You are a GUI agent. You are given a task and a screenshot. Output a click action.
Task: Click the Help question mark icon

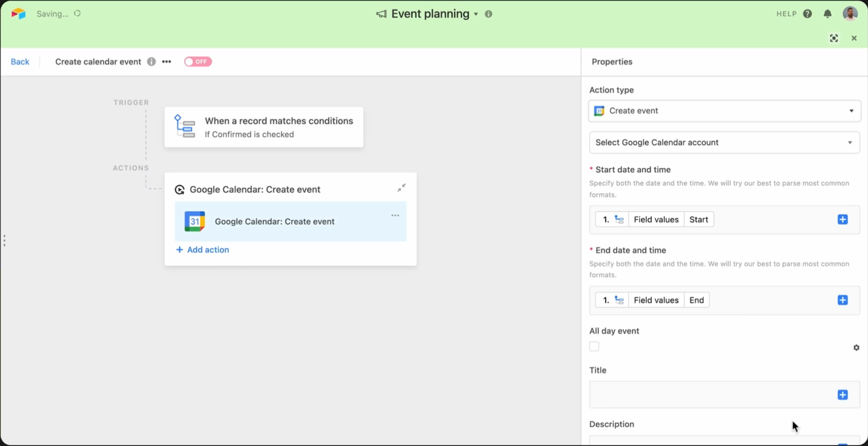tap(807, 14)
